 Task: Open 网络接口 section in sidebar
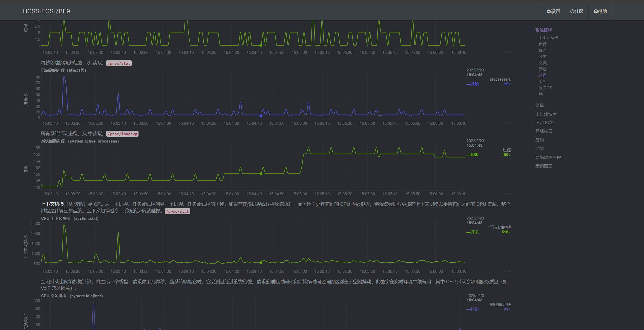[x=544, y=131]
